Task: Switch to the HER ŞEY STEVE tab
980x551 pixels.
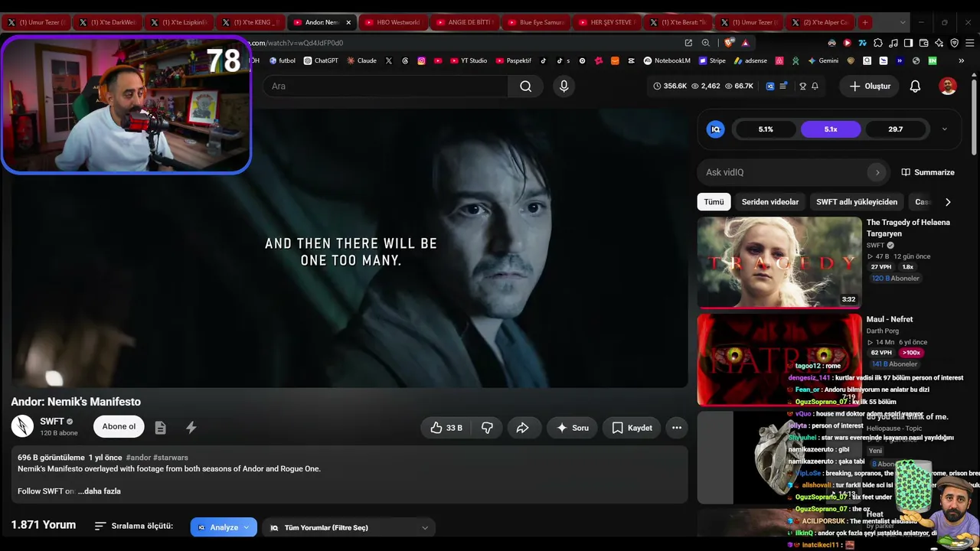Action: [606, 22]
